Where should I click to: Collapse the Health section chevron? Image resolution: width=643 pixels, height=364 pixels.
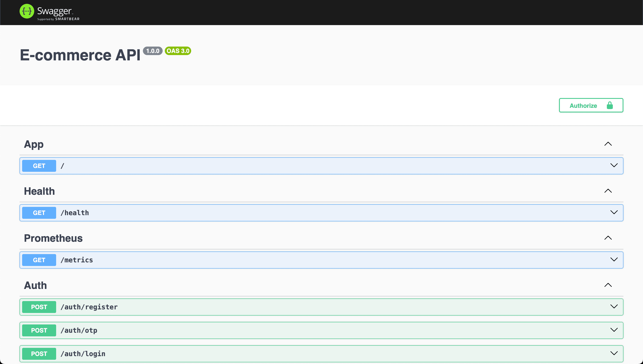[x=608, y=191]
